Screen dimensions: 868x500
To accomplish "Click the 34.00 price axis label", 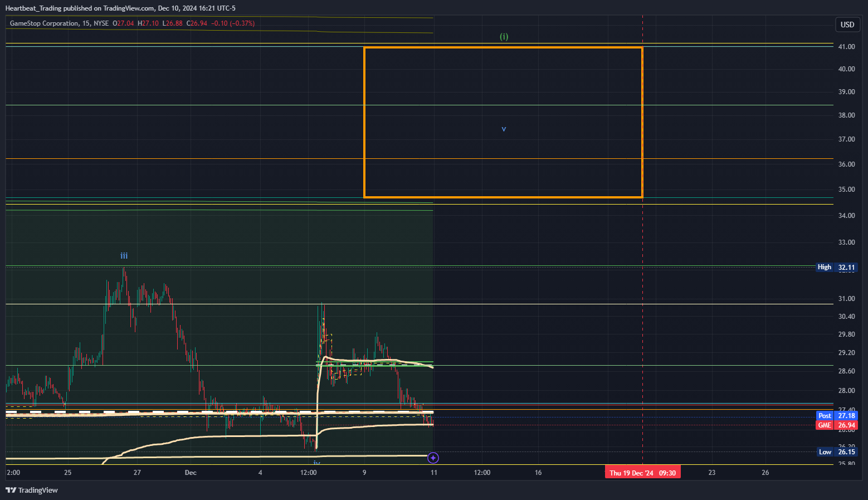I will [x=846, y=216].
